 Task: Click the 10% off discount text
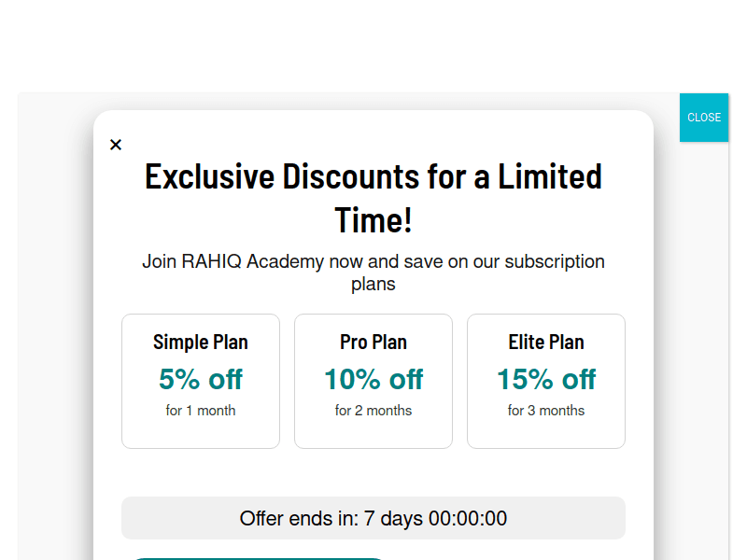click(x=373, y=380)
